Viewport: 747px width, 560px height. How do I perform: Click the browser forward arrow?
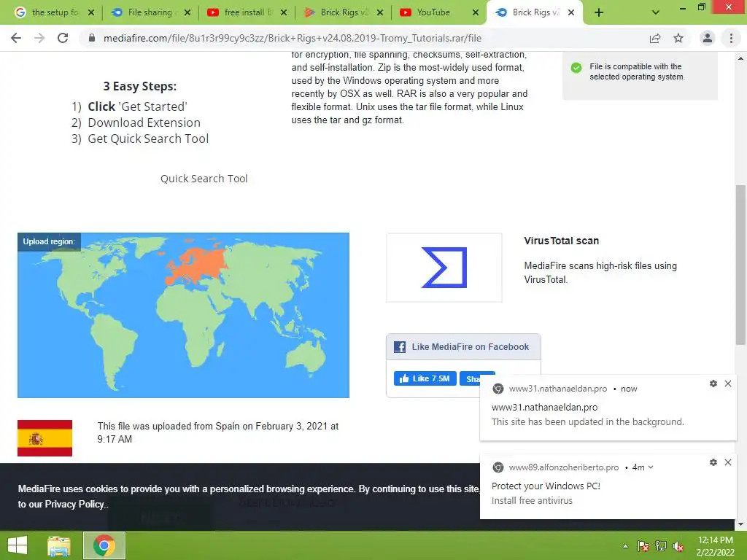pos(39,38)
